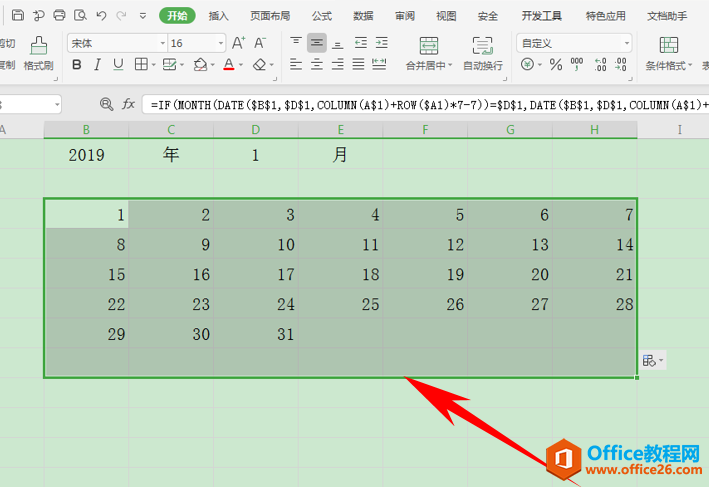Open the auto fill options button
709x487 pixels.
click(x=653, y=360)
